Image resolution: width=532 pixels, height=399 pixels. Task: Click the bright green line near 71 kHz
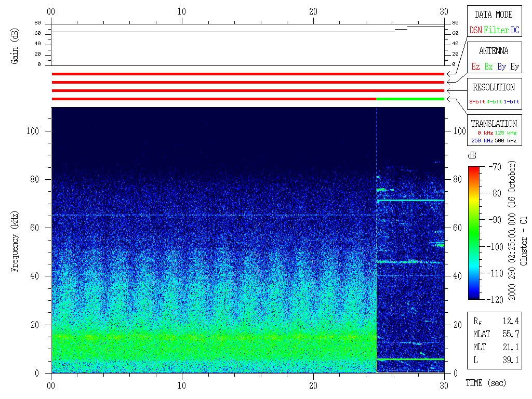click(x=410, y=200)
